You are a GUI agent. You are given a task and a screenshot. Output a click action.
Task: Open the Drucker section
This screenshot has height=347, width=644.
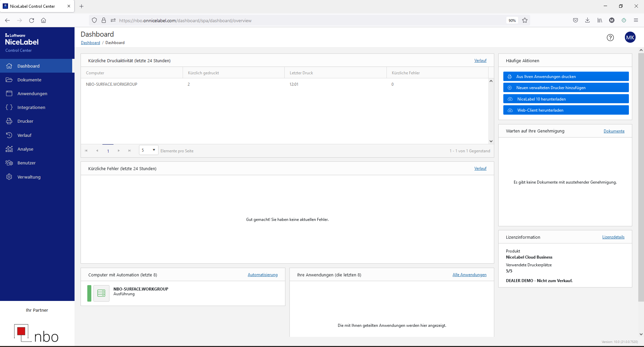pyautogui.click(x=36, y=121)
